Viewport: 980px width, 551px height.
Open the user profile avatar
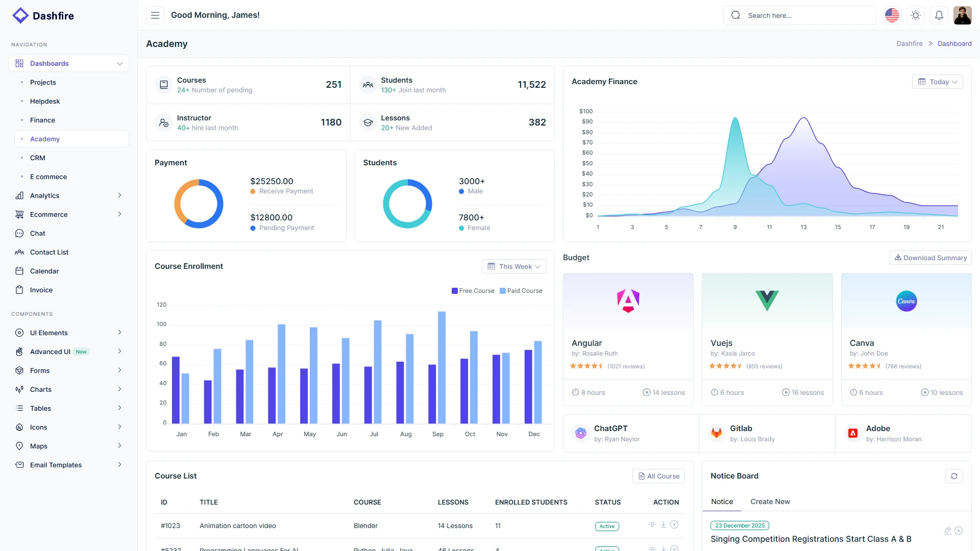click(x=963, y=15)
